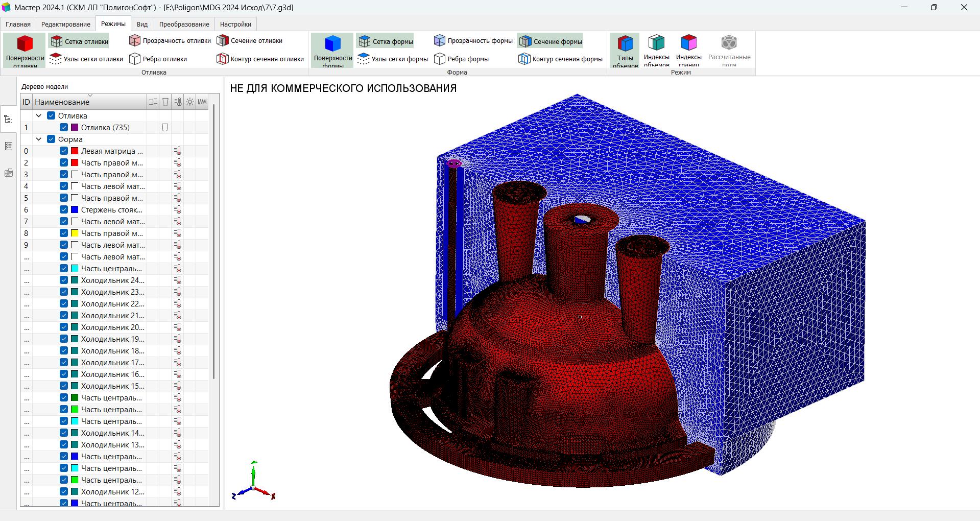Click the cup column header icon
The width and height of the screenshot is (980, 521).
coord(165,102)
